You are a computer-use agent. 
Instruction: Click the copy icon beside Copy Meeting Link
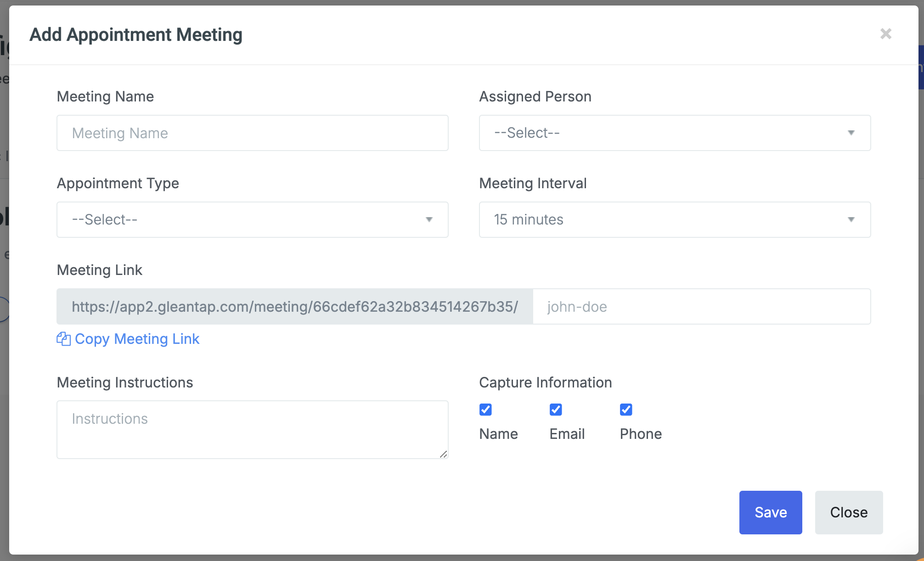click(x=63, y=339)
